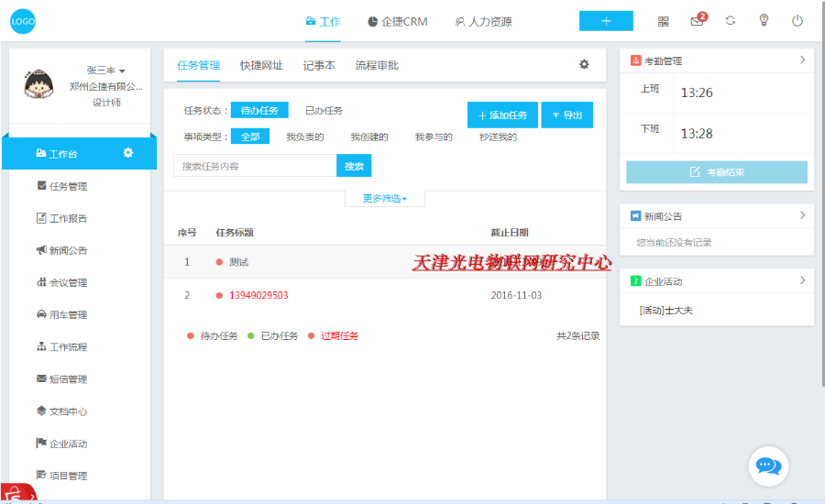Open the mail inbox icon with badge
The image size is (825, 504).
pos(698,22)
